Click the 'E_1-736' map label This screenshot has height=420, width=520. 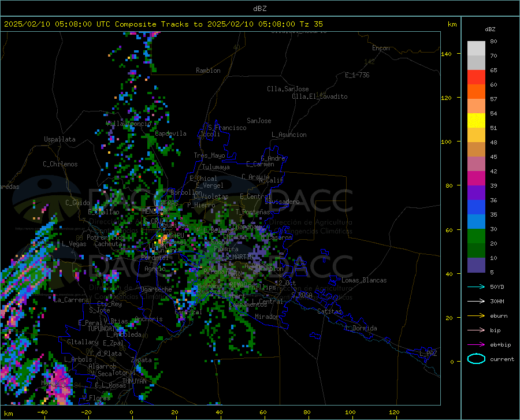click(x=357, y=75)
